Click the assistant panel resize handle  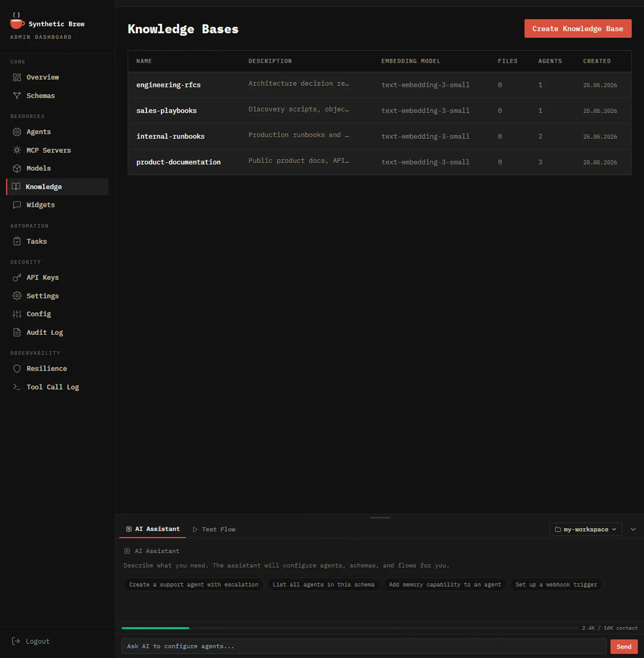pos(380,518)
